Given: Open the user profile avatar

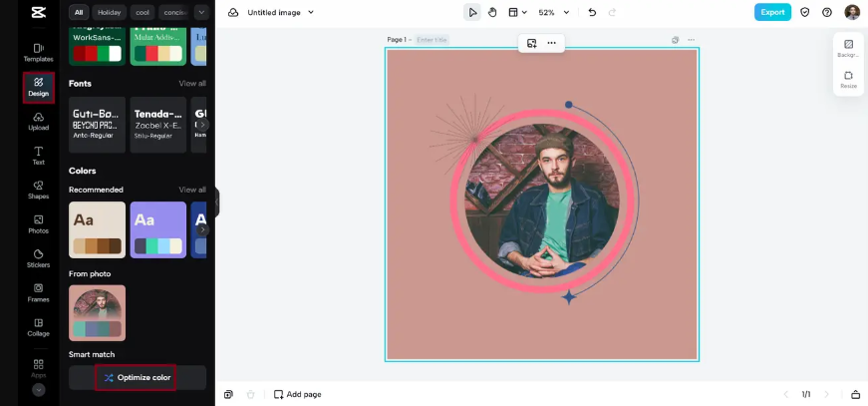Looking at the screenshot, I should tap(852, 12).
